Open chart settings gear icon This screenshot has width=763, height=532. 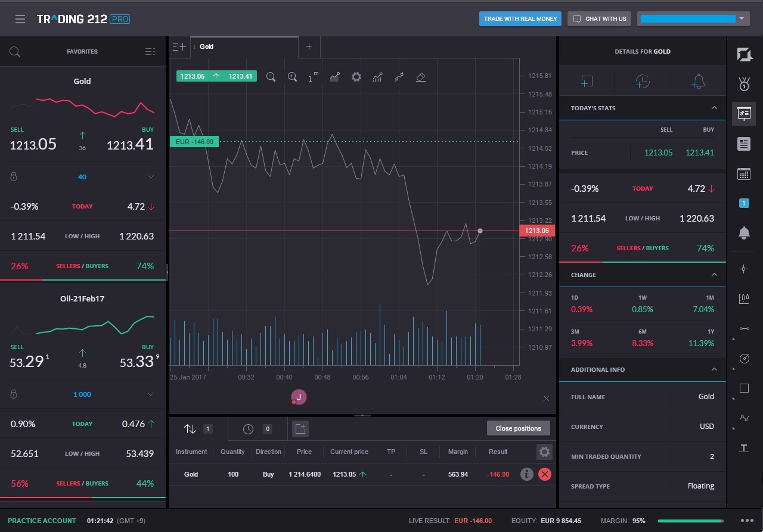[356, 77]
